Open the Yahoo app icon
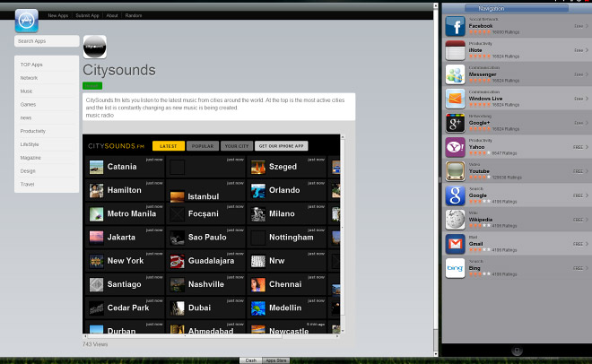 (455, 147)
